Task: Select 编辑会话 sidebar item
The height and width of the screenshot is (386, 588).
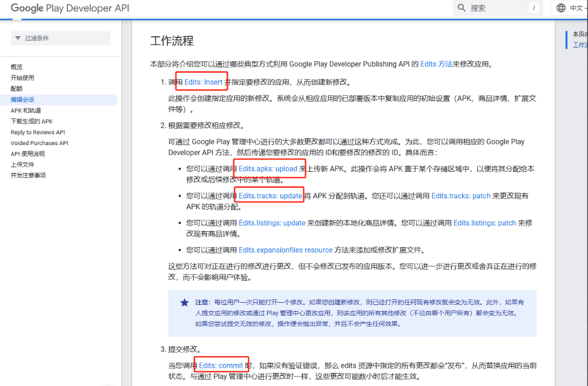Action: coord(58,100)
